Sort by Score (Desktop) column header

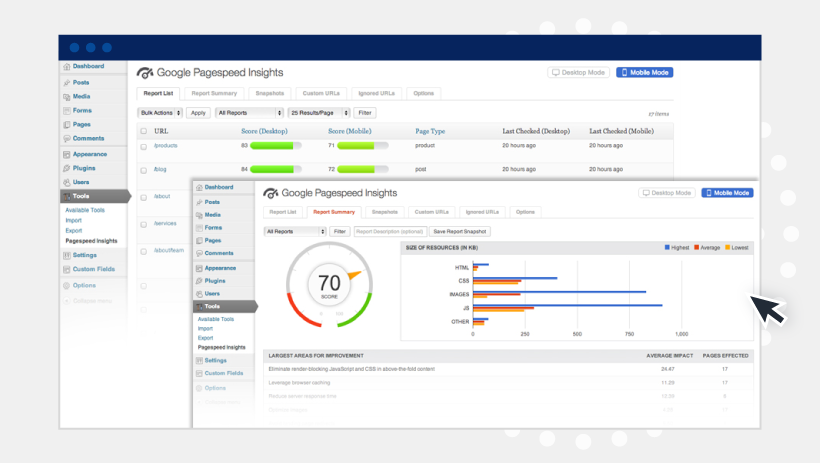click(x=264, y=131)
